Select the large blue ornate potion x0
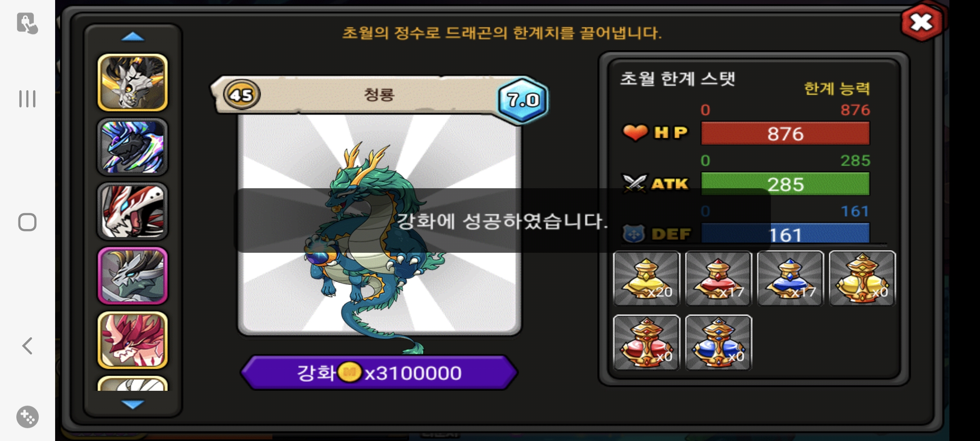This screenshot has width=980, height=441. pyautogui.click(x=718, y=342)
